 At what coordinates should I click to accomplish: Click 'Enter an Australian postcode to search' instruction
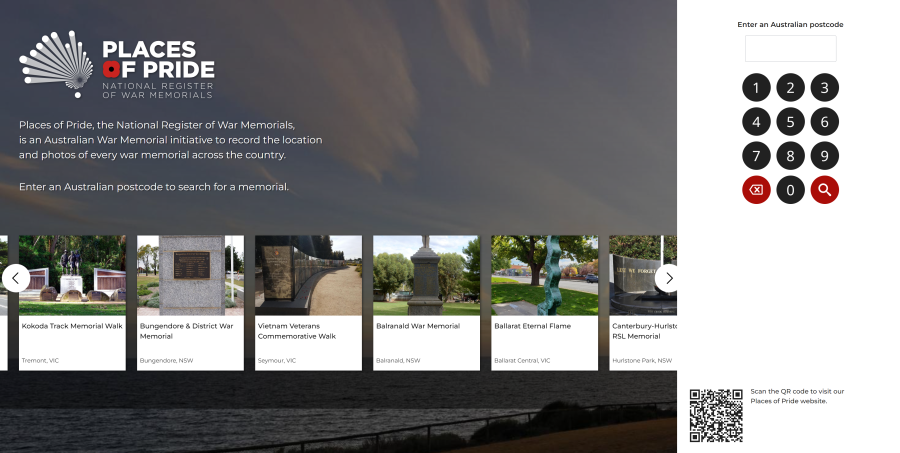coord(154,187)
